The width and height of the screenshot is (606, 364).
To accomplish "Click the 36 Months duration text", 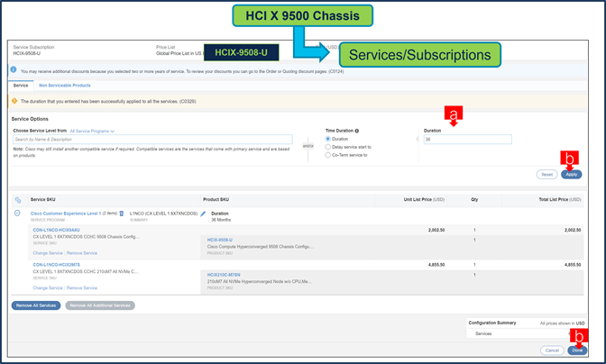I will coord(221,220).
